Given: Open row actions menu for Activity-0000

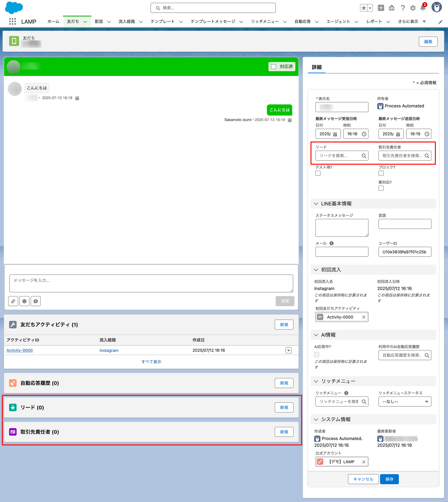Looking at the screenshot, I should (289, 350).
